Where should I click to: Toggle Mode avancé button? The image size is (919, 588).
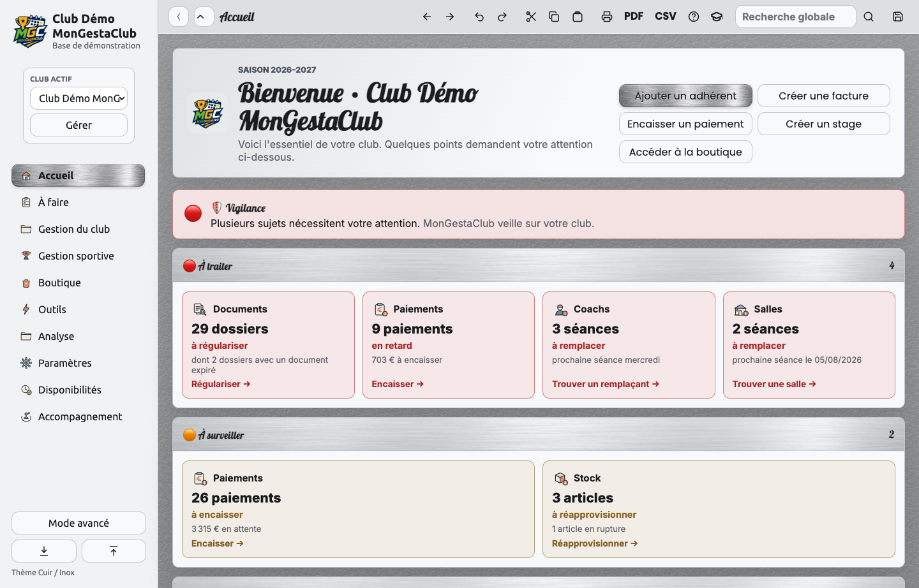tap(78, 523)
